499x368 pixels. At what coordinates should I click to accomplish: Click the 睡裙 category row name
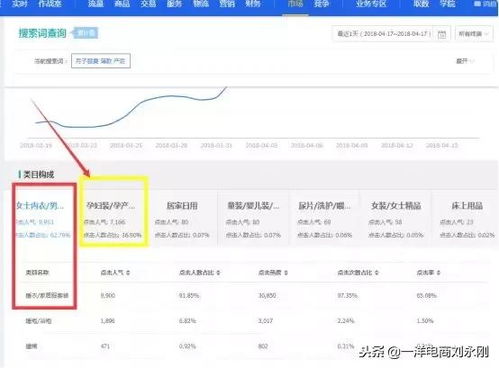(x=31, y=346)
